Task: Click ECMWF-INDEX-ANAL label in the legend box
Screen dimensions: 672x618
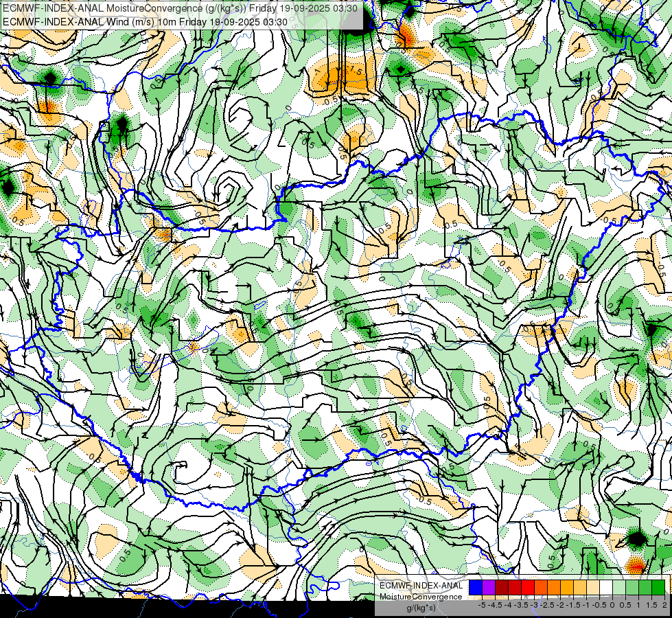Action: [421, 586]
